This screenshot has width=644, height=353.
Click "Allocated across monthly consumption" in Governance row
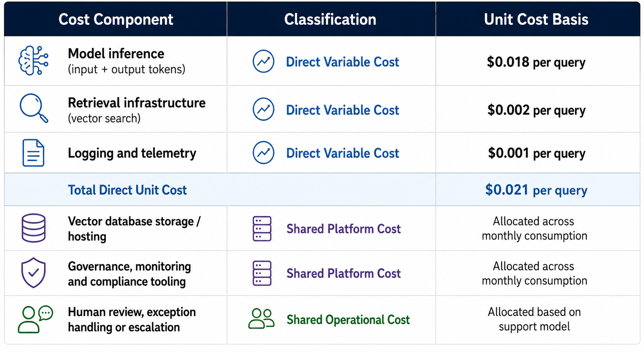(534, 273)
